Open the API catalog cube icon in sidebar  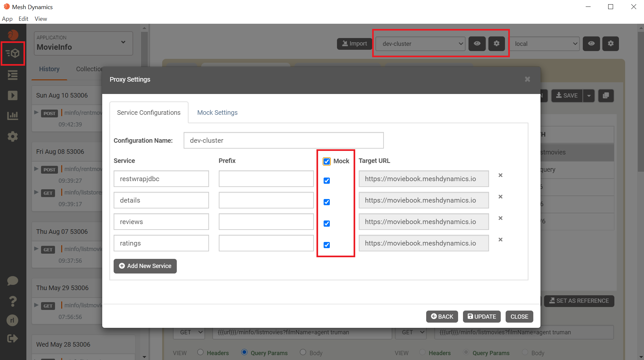[13, 53]
